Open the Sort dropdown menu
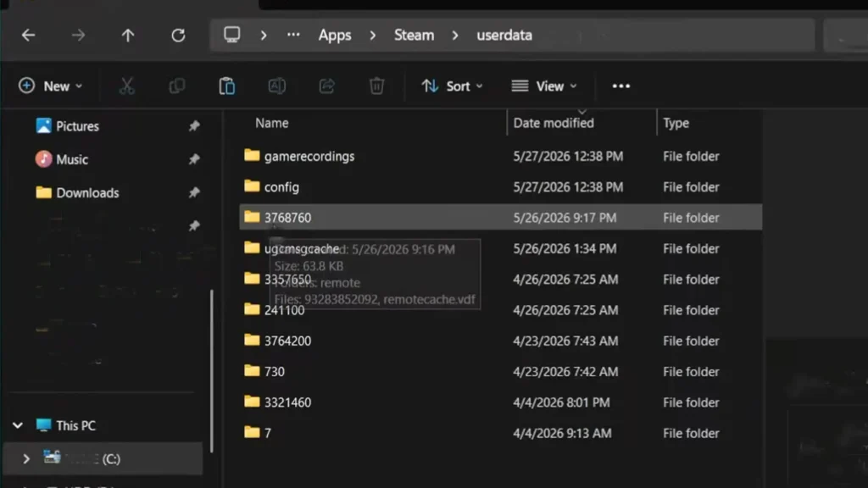Viewport: 868px width, 488px height. [453, 86]
